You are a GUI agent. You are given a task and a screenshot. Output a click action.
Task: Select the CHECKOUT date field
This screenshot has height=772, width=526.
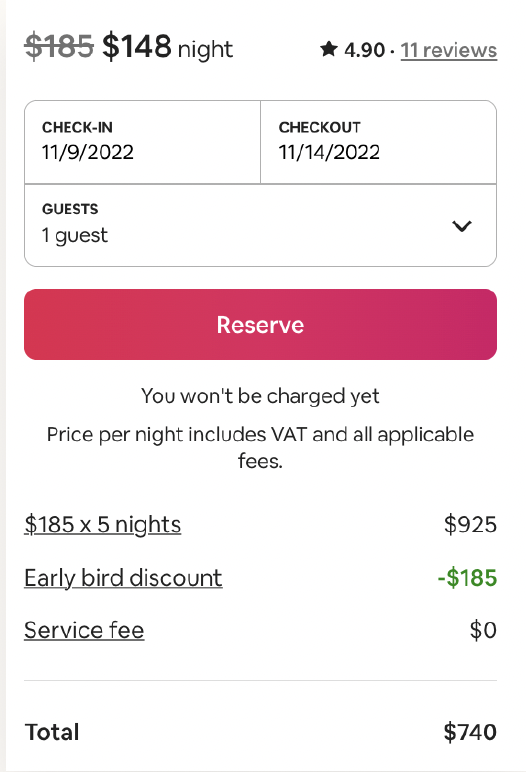378,142
